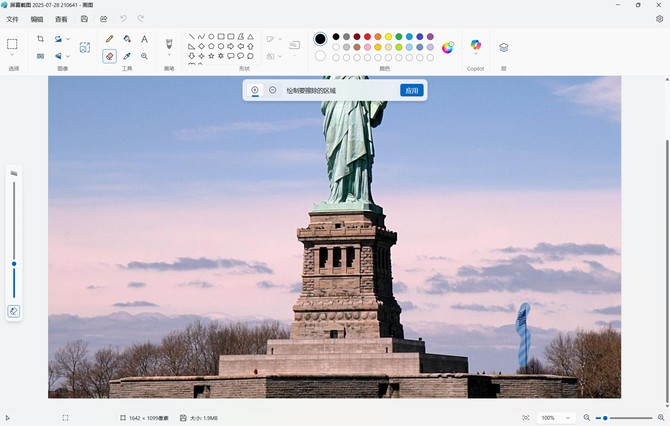Pick the Pentagon shape
The height and width of the screenshot is (426, 670).
[x=211, y=46]
